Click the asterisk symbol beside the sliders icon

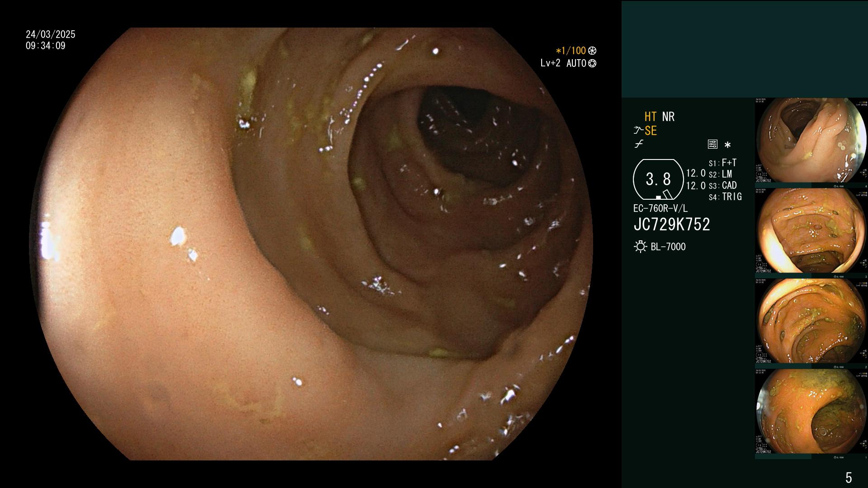[x=727, y=145]
